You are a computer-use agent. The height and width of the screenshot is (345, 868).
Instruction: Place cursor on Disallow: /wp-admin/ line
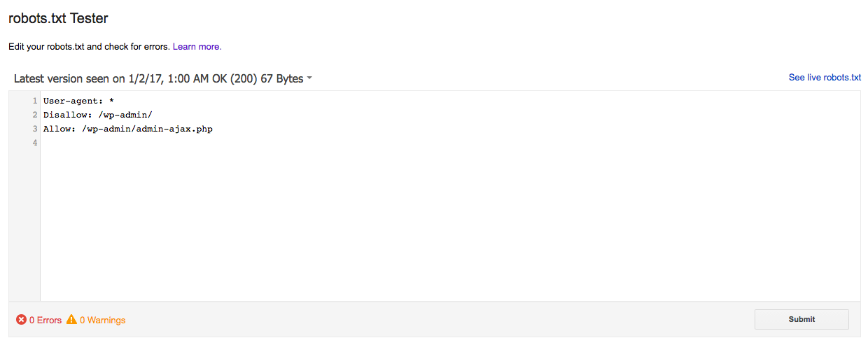click(x=97, y=115)
